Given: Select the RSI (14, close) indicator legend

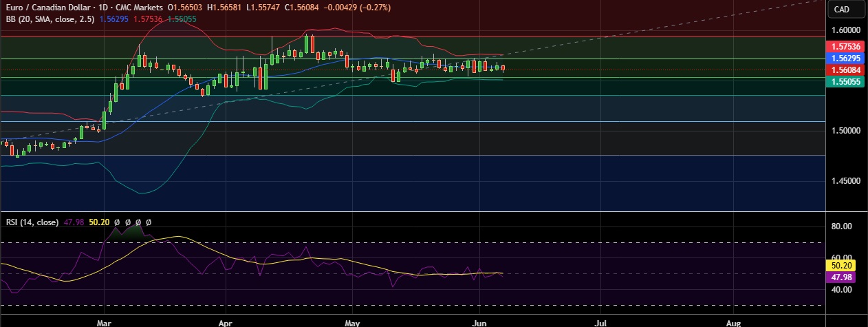Looking at the screenshot, I should coord(32,222).
